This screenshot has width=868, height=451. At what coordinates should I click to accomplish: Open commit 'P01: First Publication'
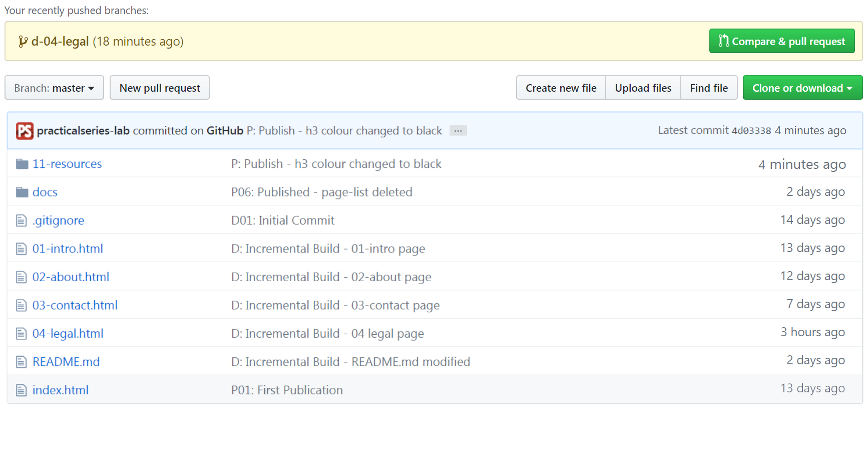[287, 390]
